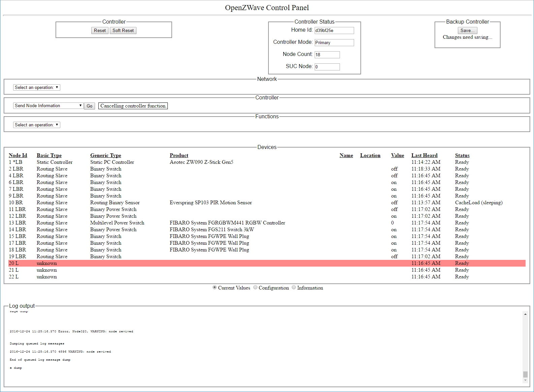
Task: Click 'Everspring SP103 PIR Motion Sensor' text
Action: (211, 203)
